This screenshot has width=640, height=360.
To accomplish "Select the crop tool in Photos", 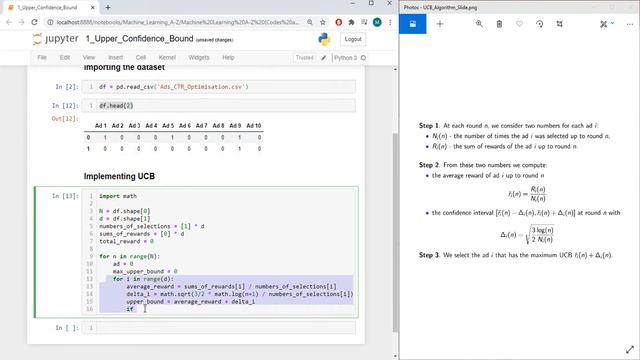I will tap(560, 24).
